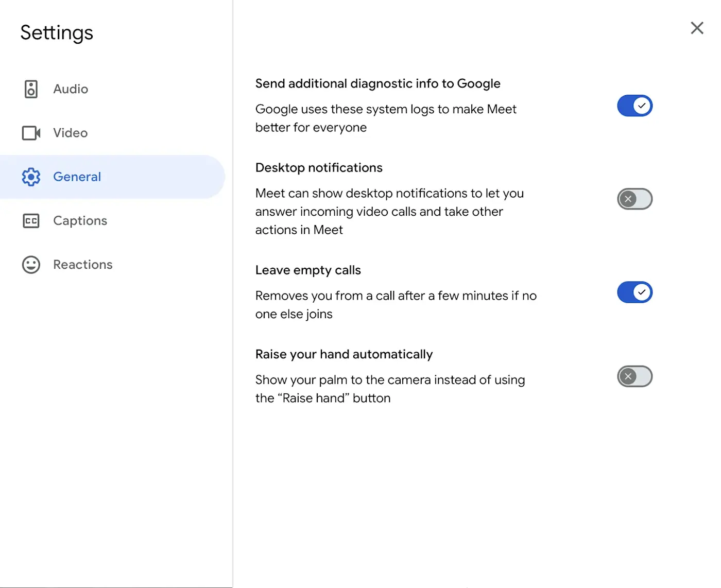Viewport: 721px width, 588px height.
Task: Click the Leave empty calls heading
Action: [308, 270]
